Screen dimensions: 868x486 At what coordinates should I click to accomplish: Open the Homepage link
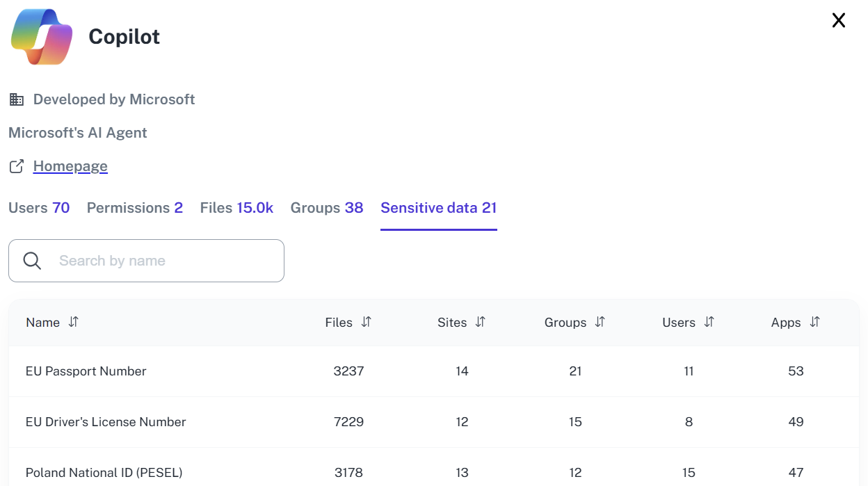click(x=70, y=166)
